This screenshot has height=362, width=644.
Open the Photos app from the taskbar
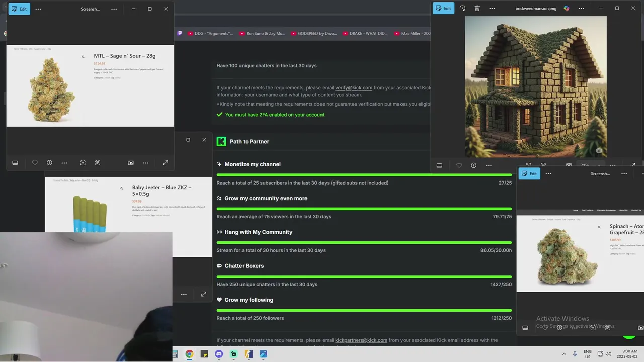[263, 354]
